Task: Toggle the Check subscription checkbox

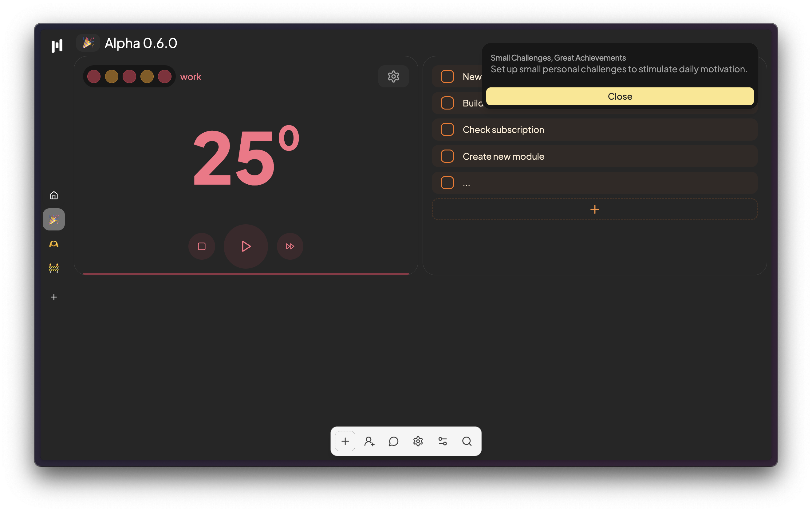Action: pyautogui.click(x=448, y=130)
